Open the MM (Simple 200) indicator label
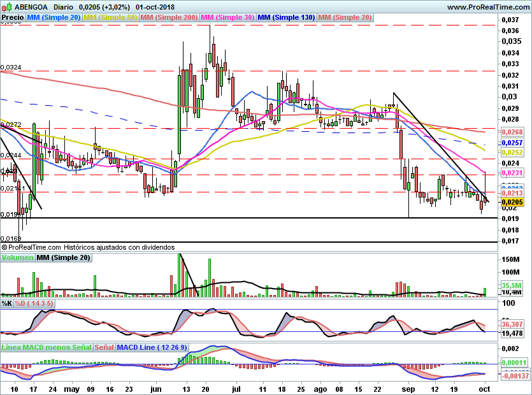 tap(169, 18)
